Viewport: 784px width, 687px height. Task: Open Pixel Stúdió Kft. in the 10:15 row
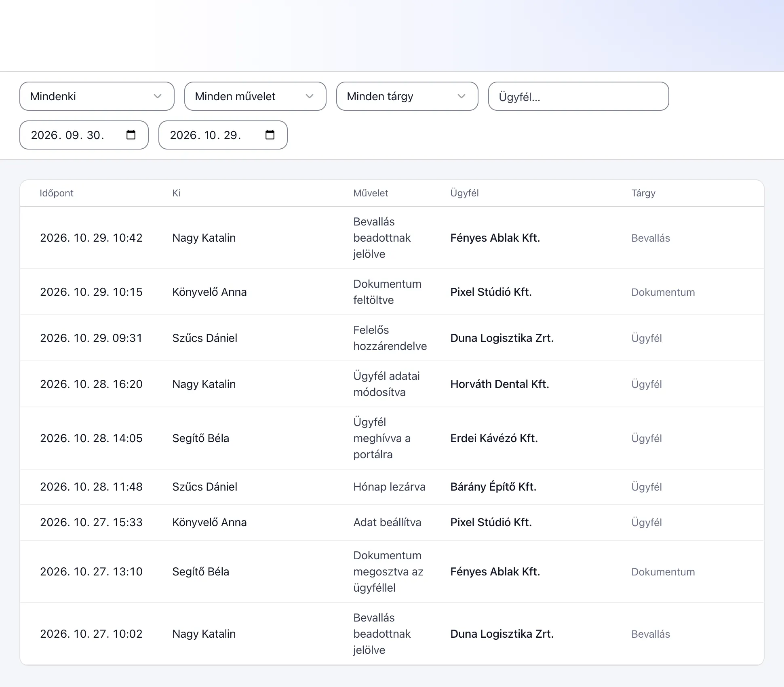491,292
